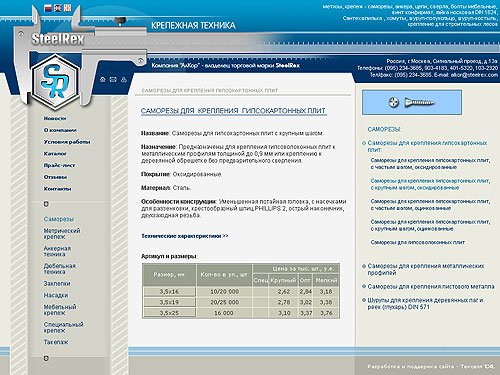Switch site language to Russian flag
The image size is (500, 375).
48,9
